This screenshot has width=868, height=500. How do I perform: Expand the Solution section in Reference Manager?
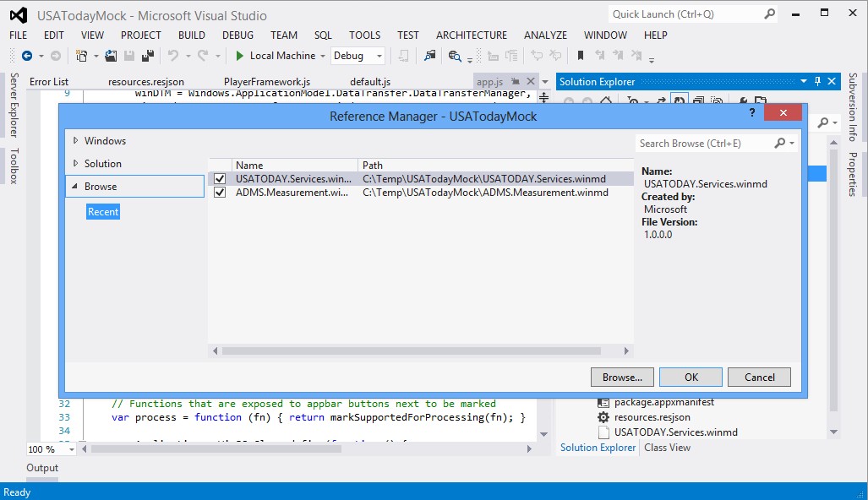pyautogui.click(x=78, y=163)
